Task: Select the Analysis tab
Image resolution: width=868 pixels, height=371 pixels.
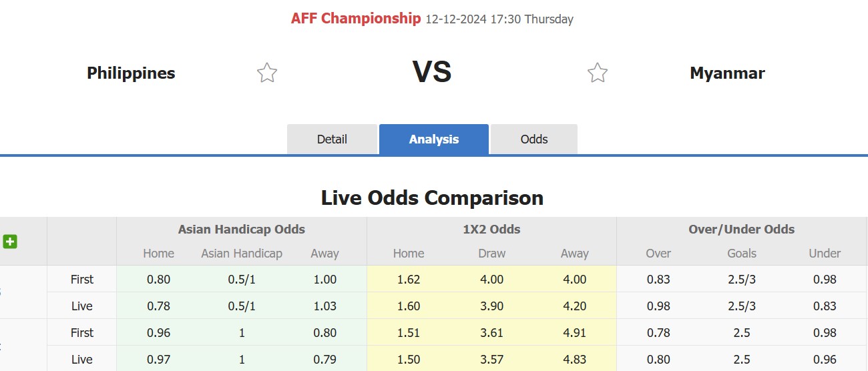Action: pyautogui.click(x=434, y=139)
